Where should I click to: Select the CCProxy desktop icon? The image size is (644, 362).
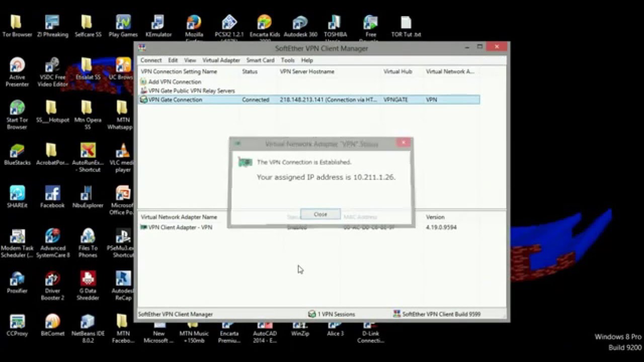(17, 326)
